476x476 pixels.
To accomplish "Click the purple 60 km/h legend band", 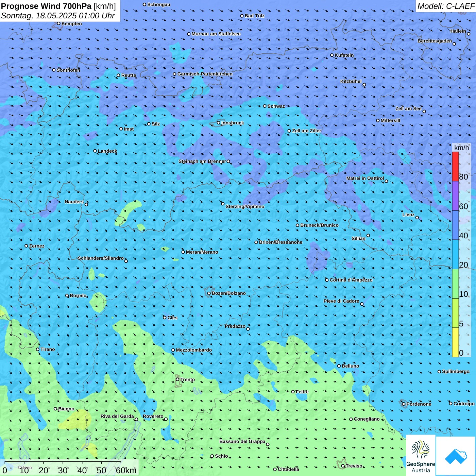I will click(455, 196).
